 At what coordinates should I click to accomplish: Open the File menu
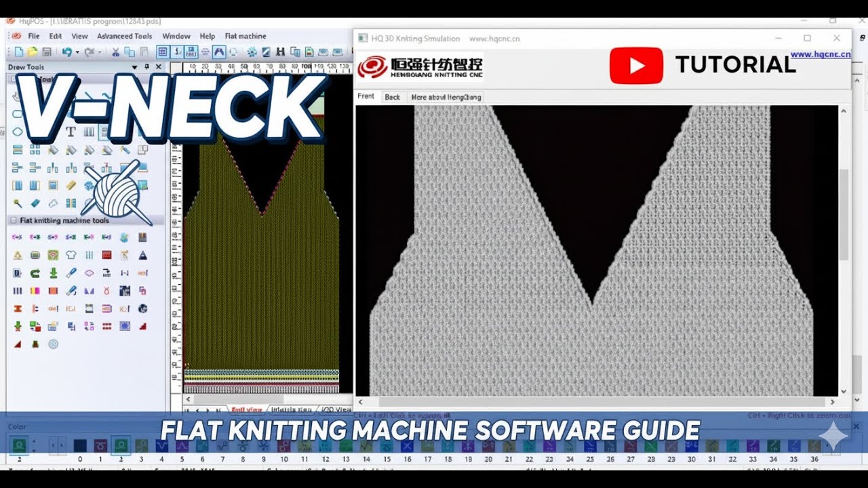(33, 36)
